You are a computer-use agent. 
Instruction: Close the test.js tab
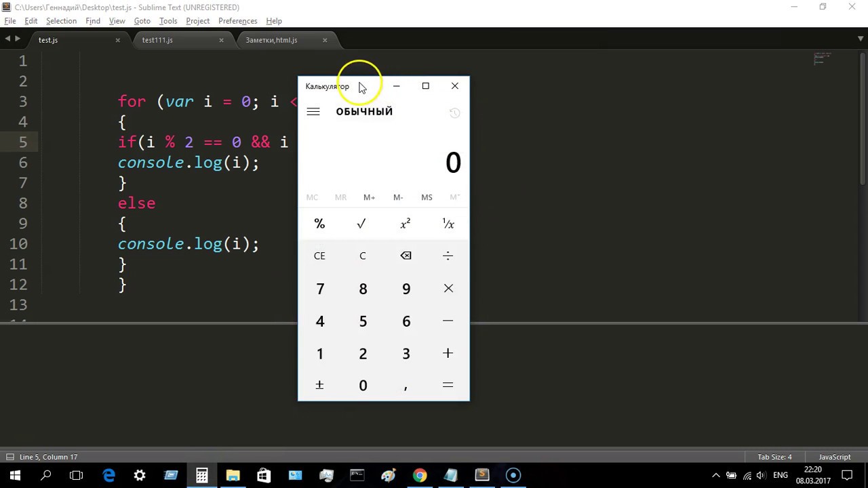117,40
